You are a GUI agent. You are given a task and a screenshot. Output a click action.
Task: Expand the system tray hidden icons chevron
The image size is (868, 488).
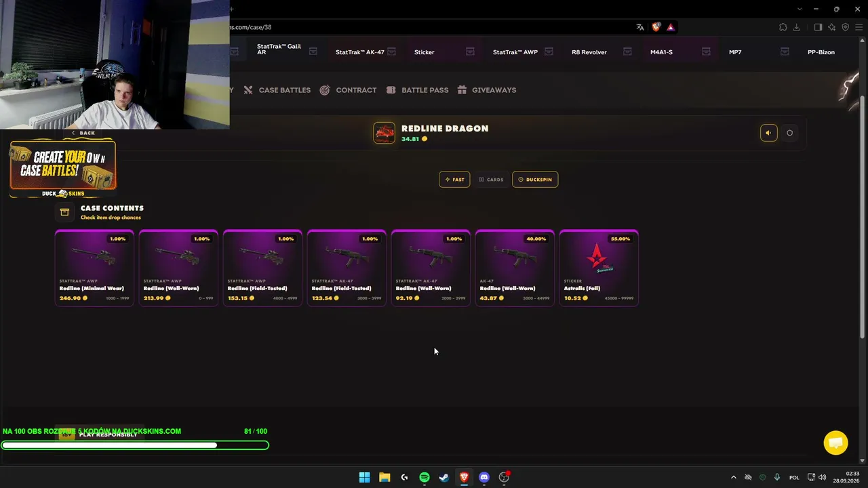click(733, 477)
